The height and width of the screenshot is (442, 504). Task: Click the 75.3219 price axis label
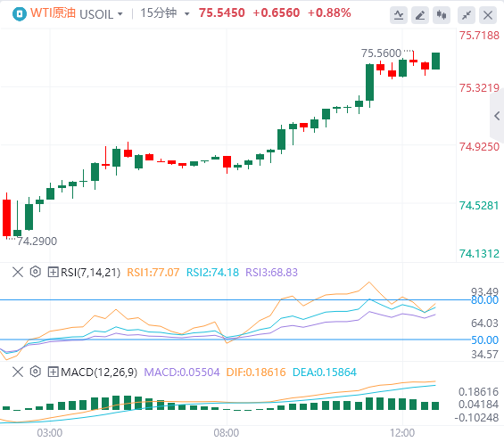tap(479, 88)
